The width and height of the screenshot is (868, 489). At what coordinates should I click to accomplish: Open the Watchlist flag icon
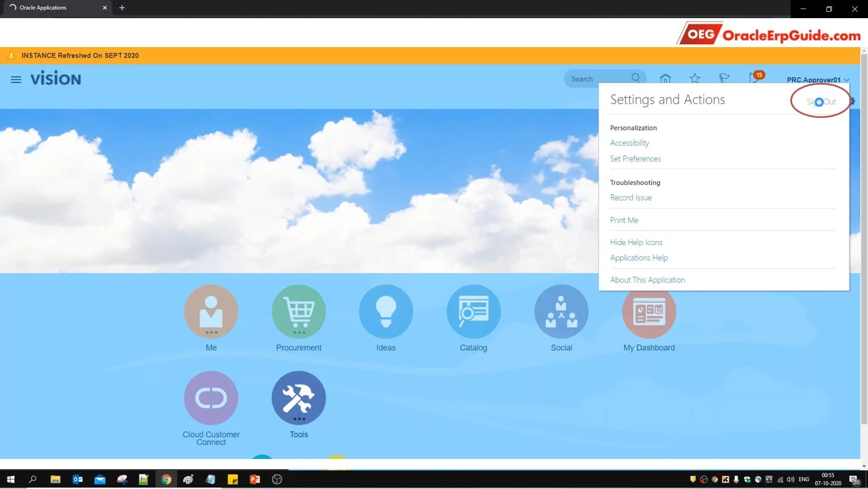pyautogui.click(x=724, y=78)
